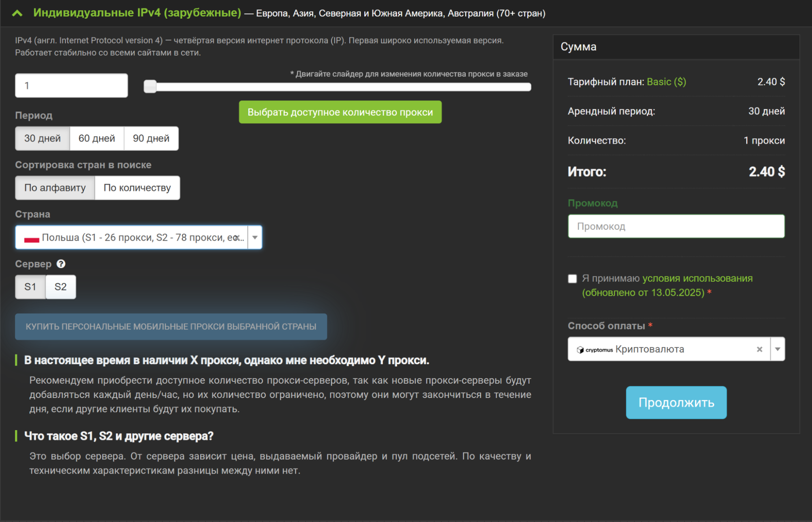The height and width of the screenshot is (522, 812).
Task: Click the Poland flag icon in the country field
Action: click(x=31, y=238)
